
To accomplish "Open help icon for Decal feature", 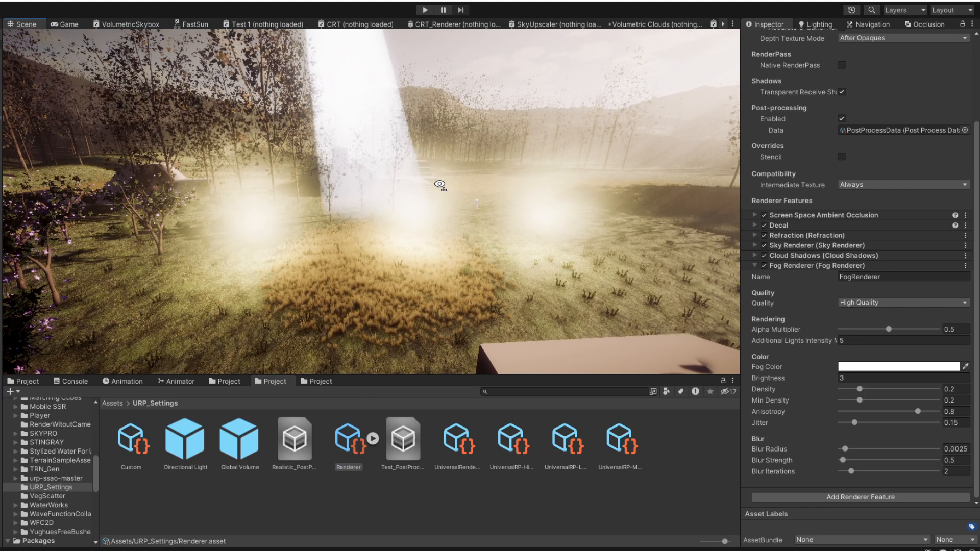I will pos(955,225).
